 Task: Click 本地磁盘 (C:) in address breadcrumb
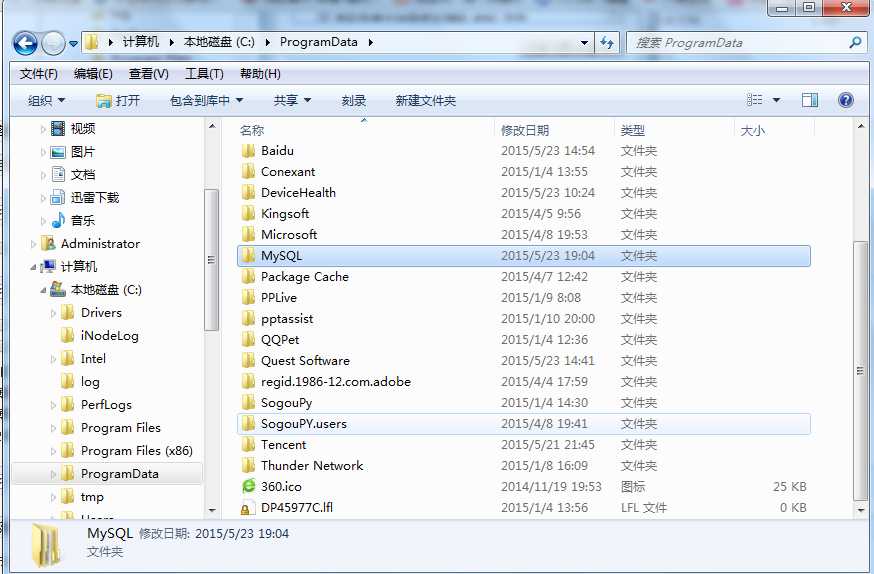click(219, 42)
